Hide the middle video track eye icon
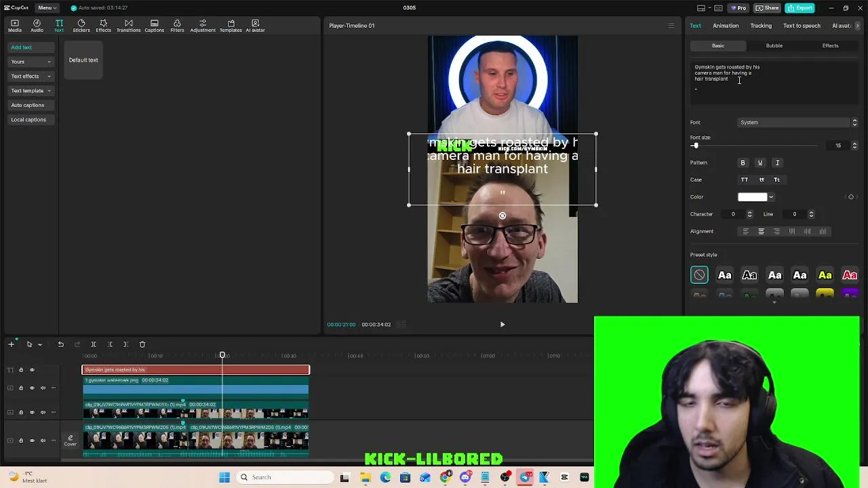This screenshot has height=488, width=868. tap(32, 412)
